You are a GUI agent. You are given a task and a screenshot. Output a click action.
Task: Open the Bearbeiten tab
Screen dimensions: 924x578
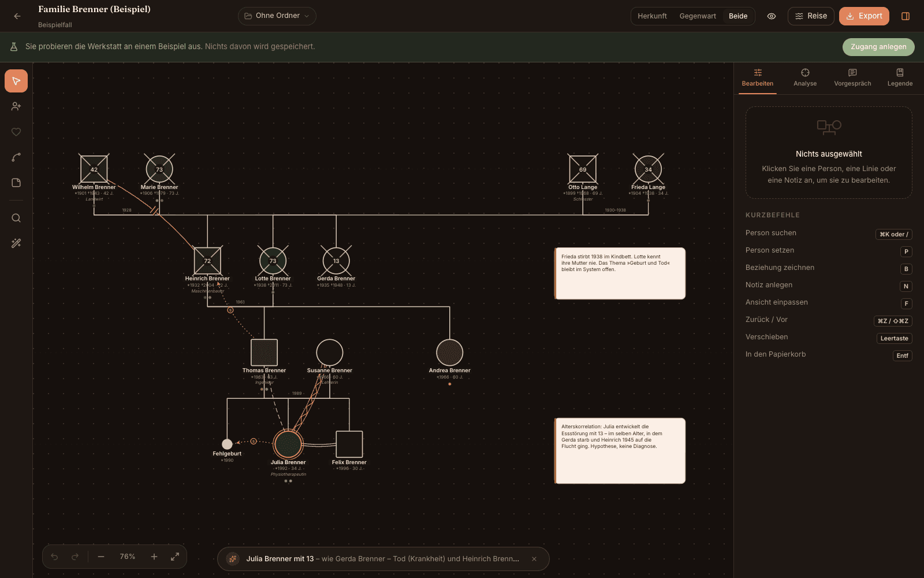pyautogui.click(x=758, y=78)
